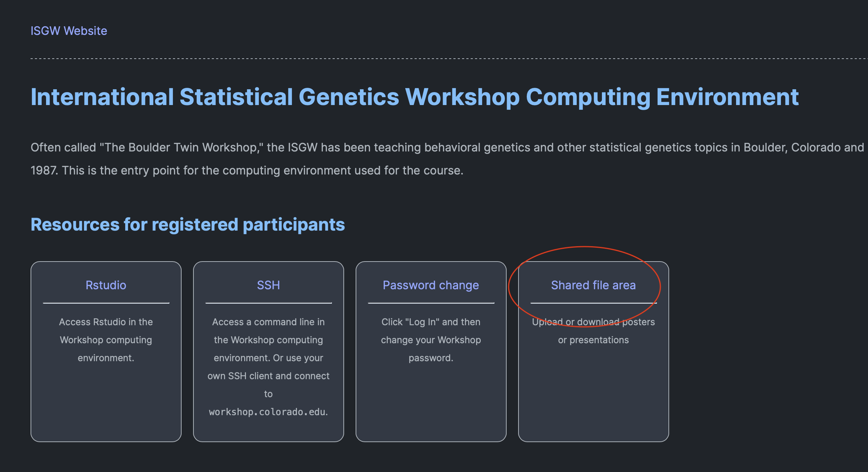Click the divider line under Password change title
Viewport: 868px width, 472px height.
pos(431,303)
